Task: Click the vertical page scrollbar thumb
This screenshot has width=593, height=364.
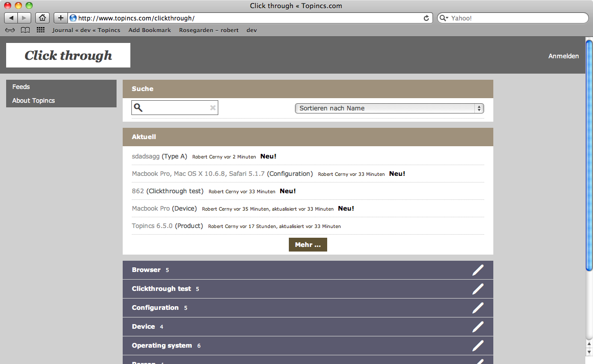Action: click(589, 153)
